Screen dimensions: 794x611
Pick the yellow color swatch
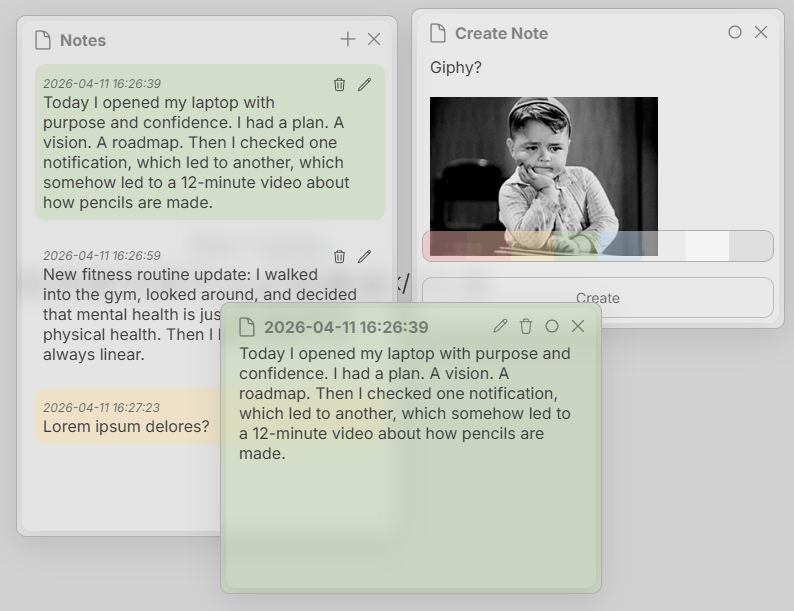coord(533,246)
